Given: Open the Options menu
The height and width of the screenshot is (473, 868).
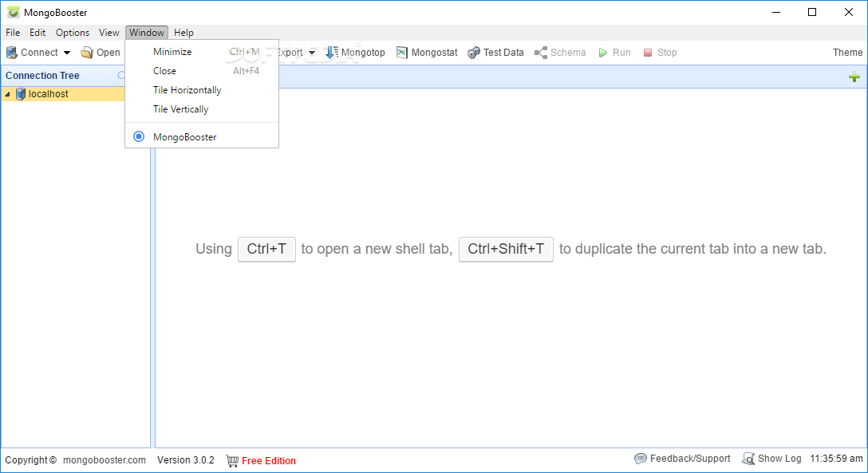Looking at the screenshot, I should [x=73, y=33].
